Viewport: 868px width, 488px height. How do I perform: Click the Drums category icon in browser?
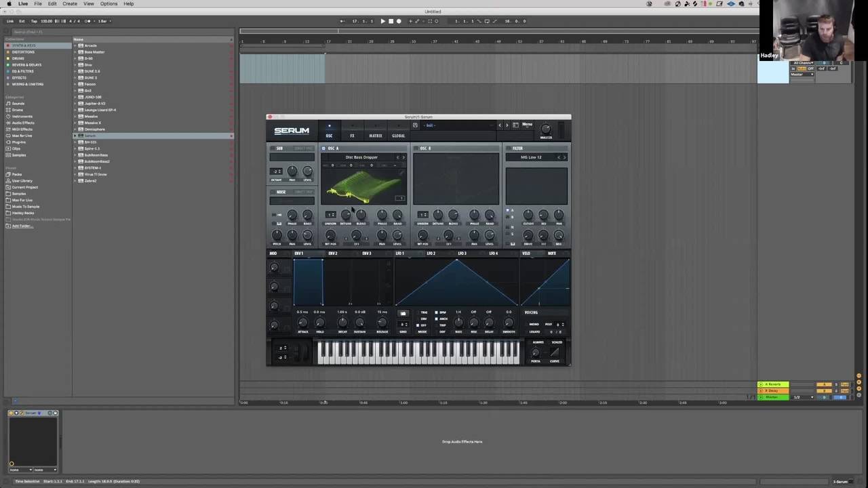tap(8, 110)
